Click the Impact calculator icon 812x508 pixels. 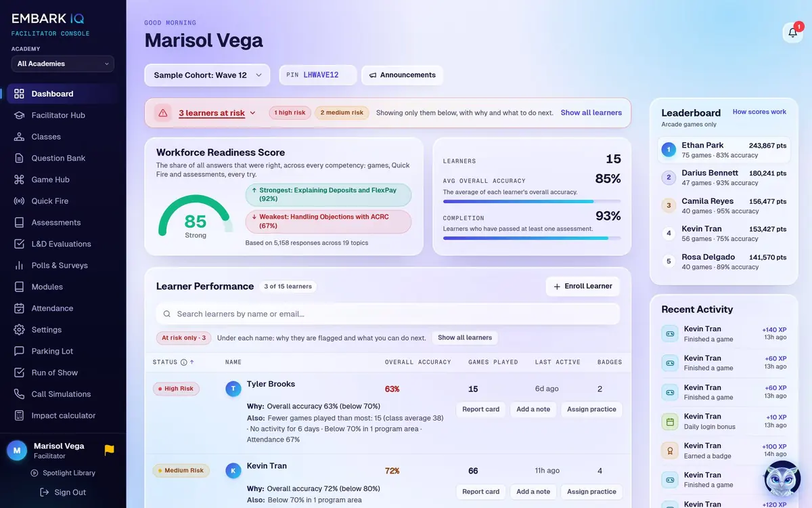[x=19, y=415]
